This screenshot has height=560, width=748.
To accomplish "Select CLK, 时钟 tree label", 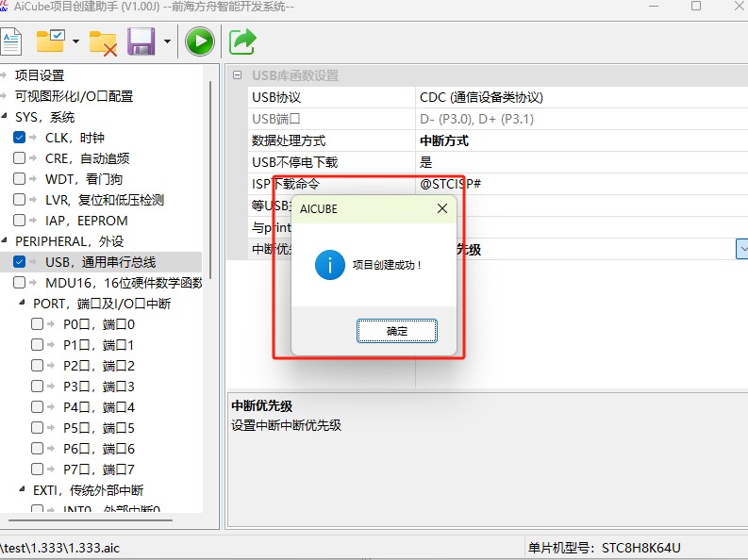I will click(75, 138).
